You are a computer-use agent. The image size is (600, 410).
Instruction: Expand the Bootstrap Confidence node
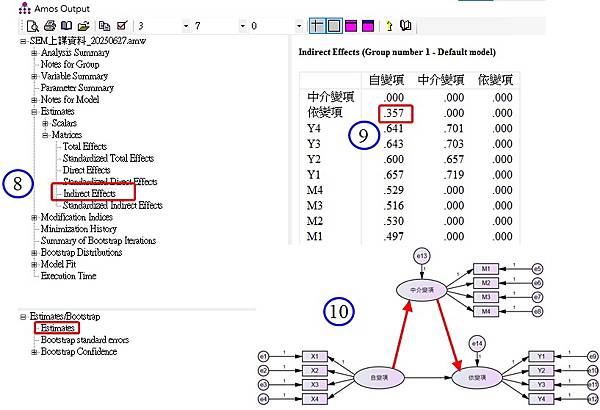pyautogui.click(x=34, y=352)
